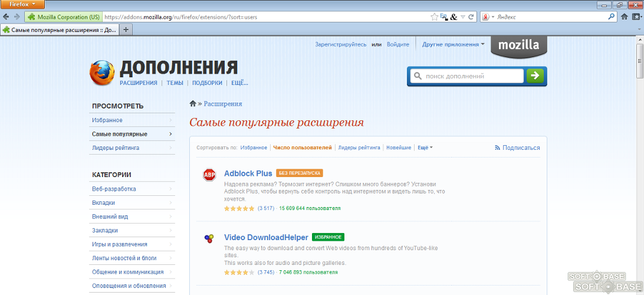This screenshot has width=644, height=295.
Task: Open the bookmarks menu toolbar icon
Action: pyautogui.click(x=636, y=17)
